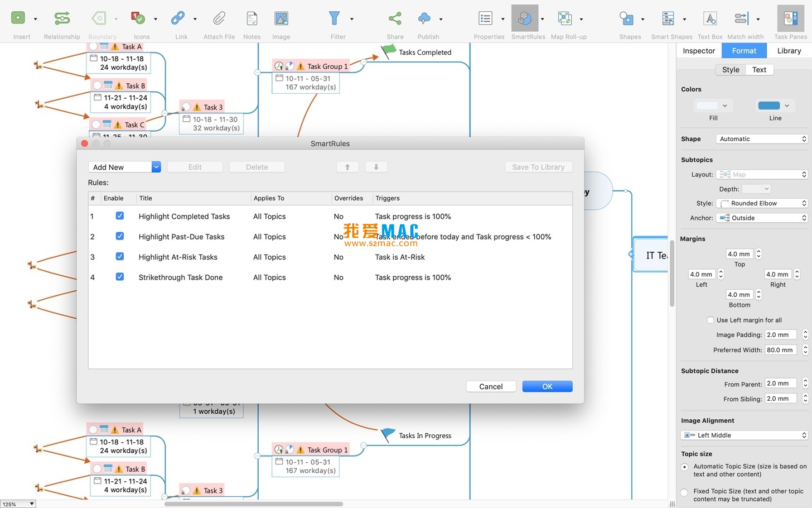This screenshot has height=508, width=812.
Task: Click the Filter funnel icon
Action: (x=334, y=18)
